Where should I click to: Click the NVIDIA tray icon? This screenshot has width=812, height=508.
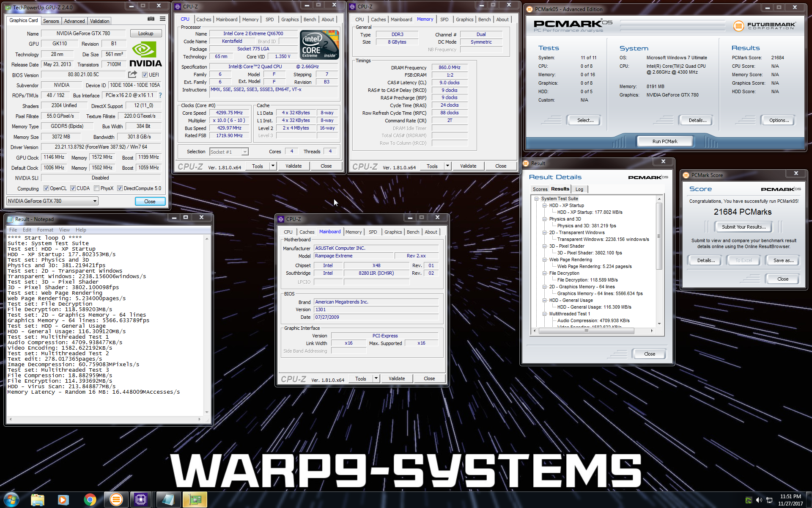[x=749, y=500]
